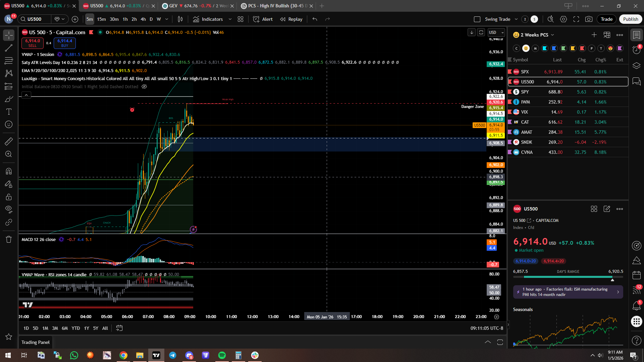Take a chart snapshot with camera icon
The image size is (644, 362).
point(589,19)
